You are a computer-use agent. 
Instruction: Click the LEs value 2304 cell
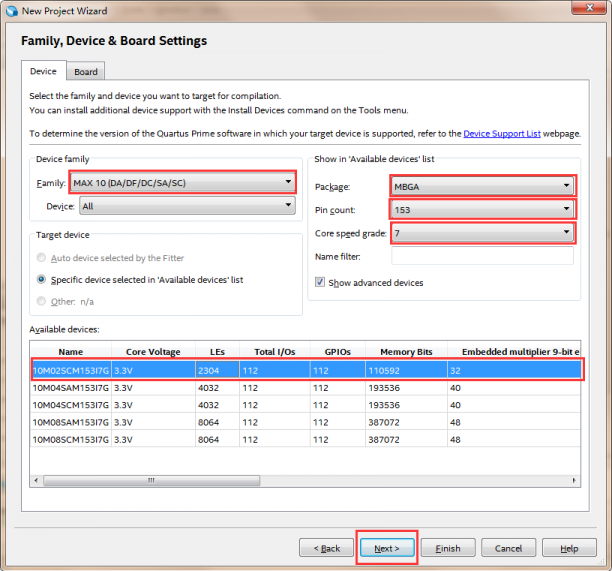coord(217,370)
